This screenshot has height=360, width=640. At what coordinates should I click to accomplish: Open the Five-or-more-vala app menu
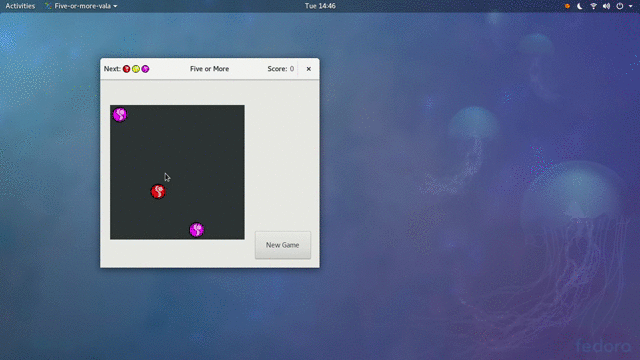pyautogui.click(x=81, y=6)
